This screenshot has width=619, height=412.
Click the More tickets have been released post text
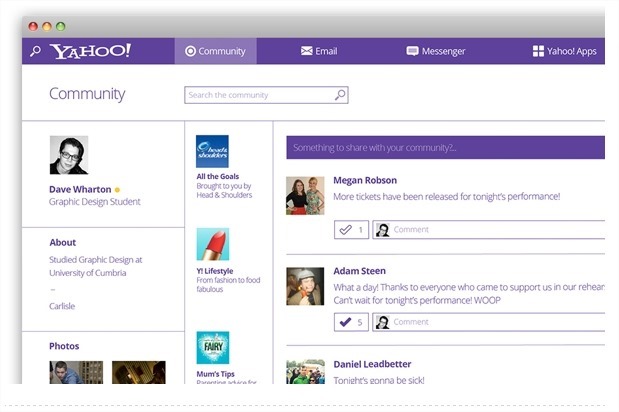coord(446,197)
